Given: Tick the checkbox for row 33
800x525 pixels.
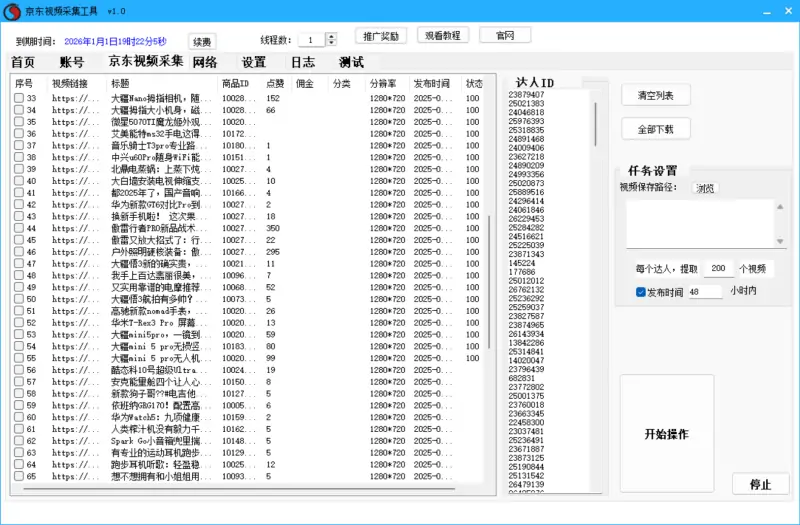Looking at the screenshot, I should (18, 98).
